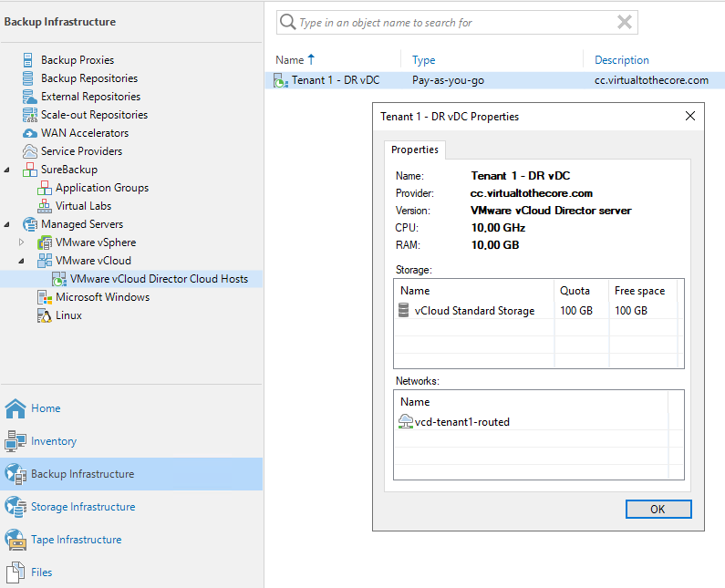Select the Properties tab
This screenshot has height=588, width=725.
point(415,150)
